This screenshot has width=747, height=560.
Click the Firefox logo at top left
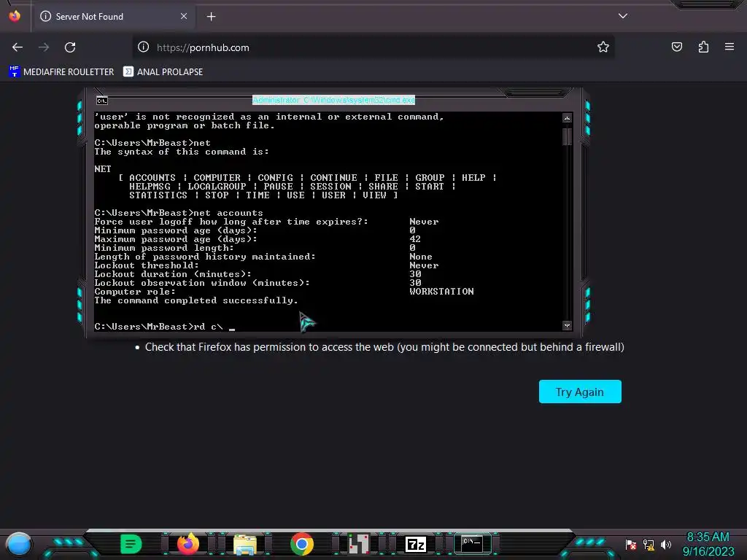pyautogui.click(x=15, y=16)
